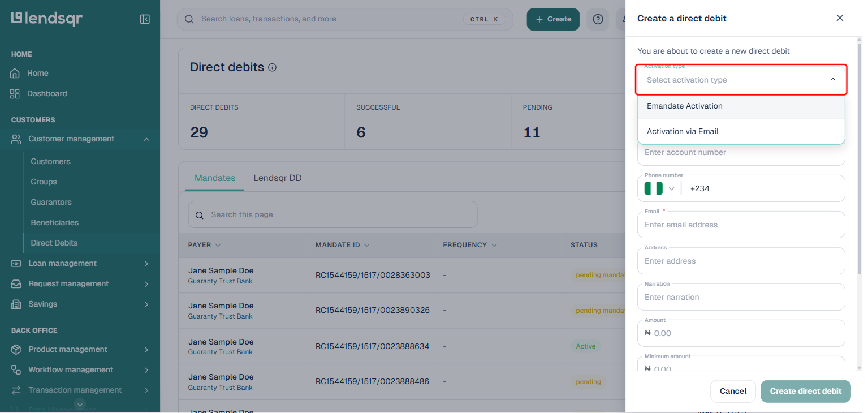868x413 pixels.
Task: Open Customers under Customer management
Action: pos(50,161)
